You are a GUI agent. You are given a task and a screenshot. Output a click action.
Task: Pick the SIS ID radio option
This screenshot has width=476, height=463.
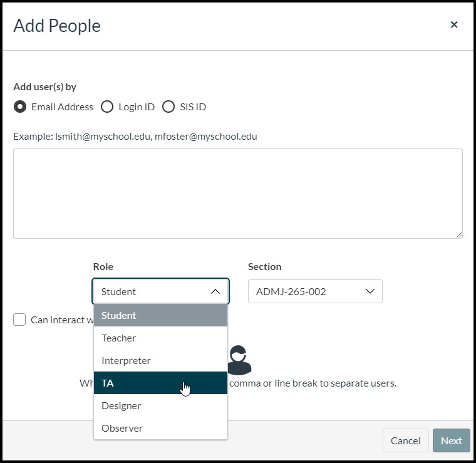168,107
